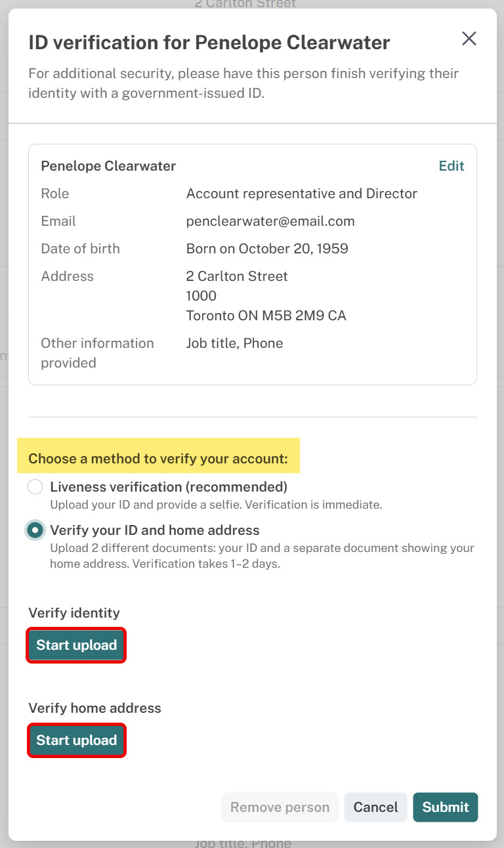Click 'Account representative and Director' role value

302,194
